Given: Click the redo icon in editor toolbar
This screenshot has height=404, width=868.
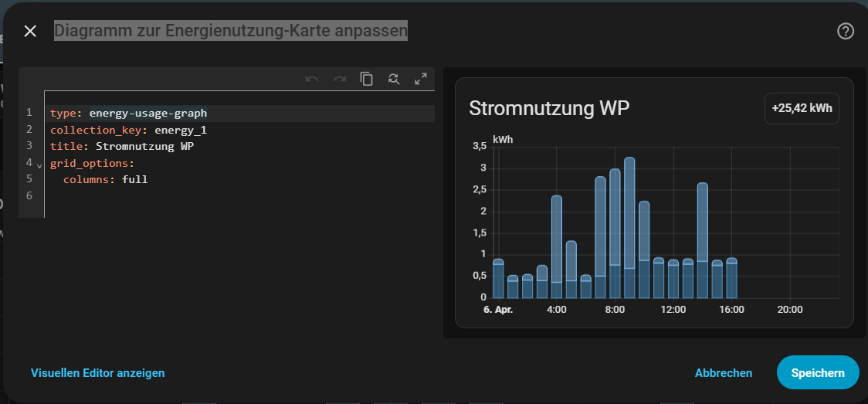Looking at the screenshot, I should [339, 79].
